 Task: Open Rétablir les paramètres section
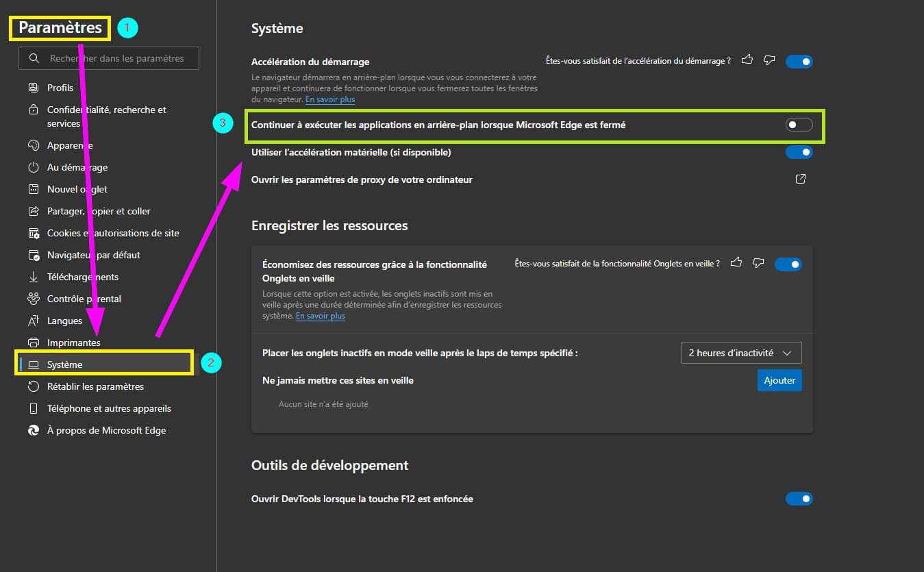95,386
